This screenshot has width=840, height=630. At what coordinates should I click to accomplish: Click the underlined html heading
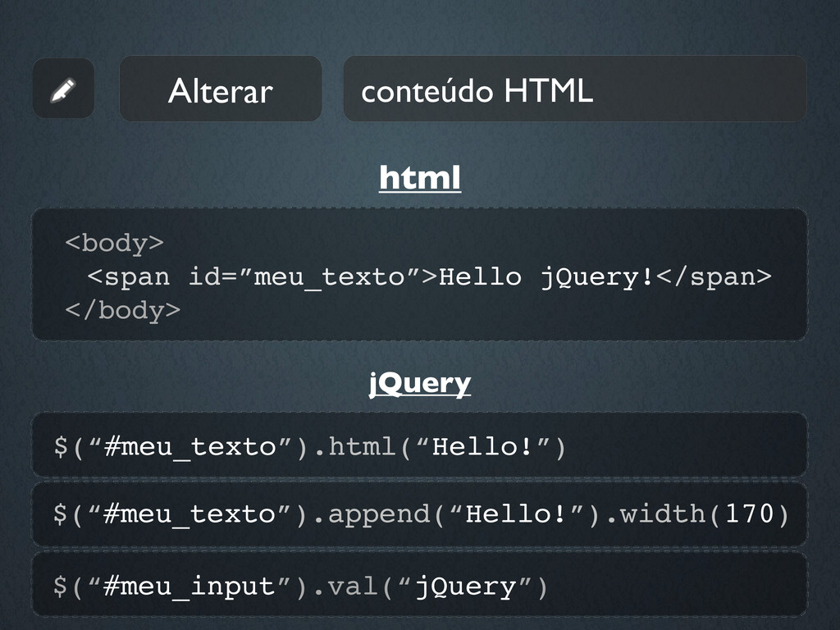[x=420, y=177]
